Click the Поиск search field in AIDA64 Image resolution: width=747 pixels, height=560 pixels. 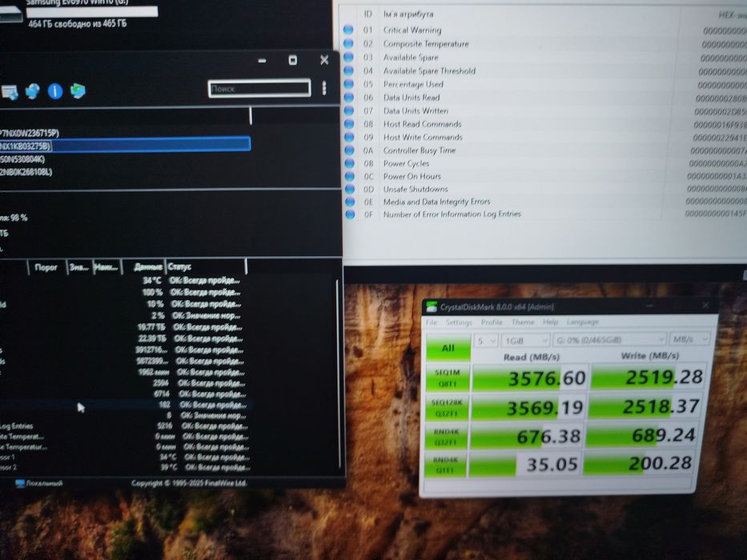[x=259, y=89]
